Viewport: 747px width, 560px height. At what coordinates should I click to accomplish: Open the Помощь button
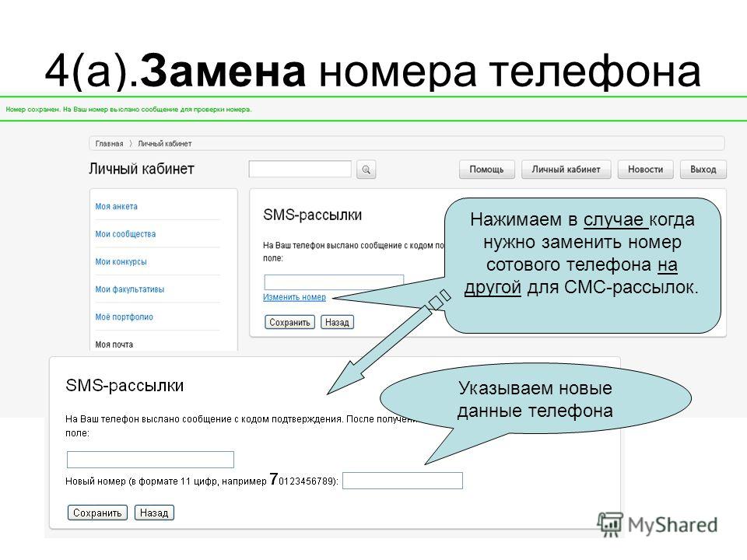coord(486,170)
